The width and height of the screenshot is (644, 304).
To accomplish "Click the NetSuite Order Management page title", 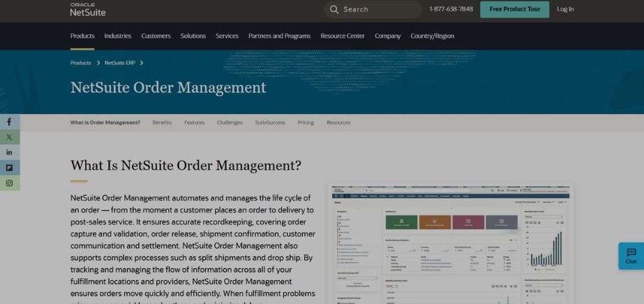I will click(x=168, y=87).
